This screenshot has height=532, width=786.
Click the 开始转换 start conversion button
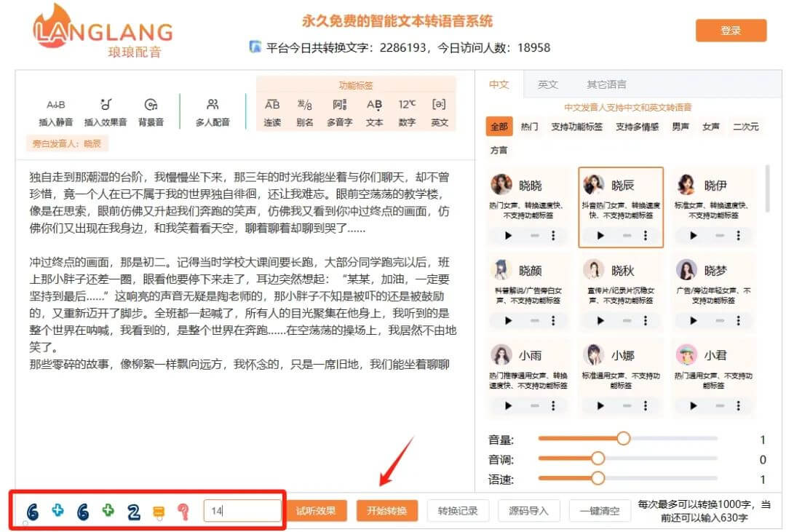tap(386, 510)
